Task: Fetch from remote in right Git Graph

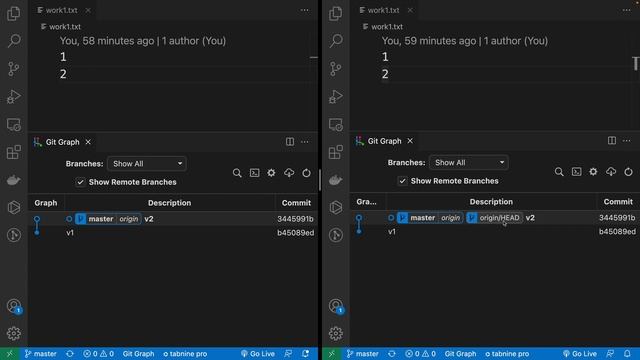Action: (611, 172)
